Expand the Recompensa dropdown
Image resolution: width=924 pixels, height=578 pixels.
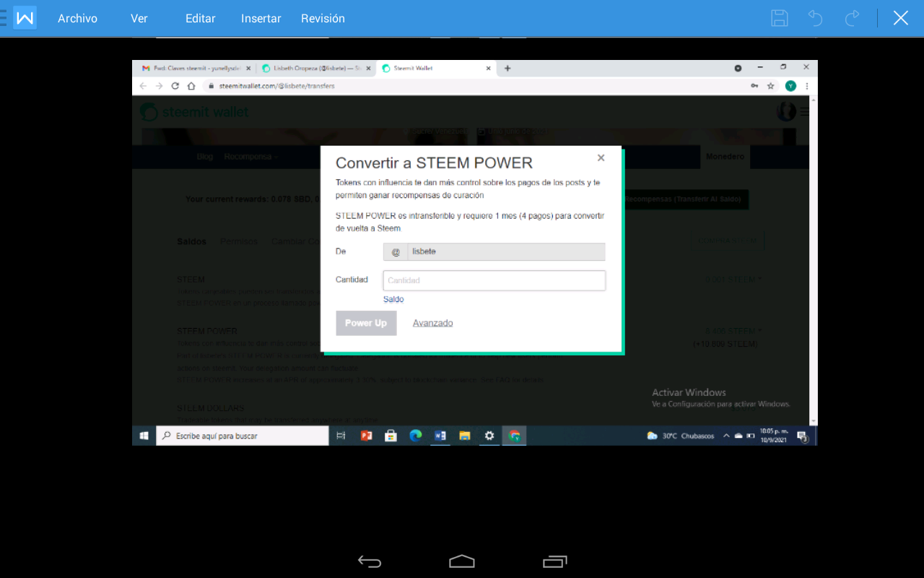pos(250,157)
